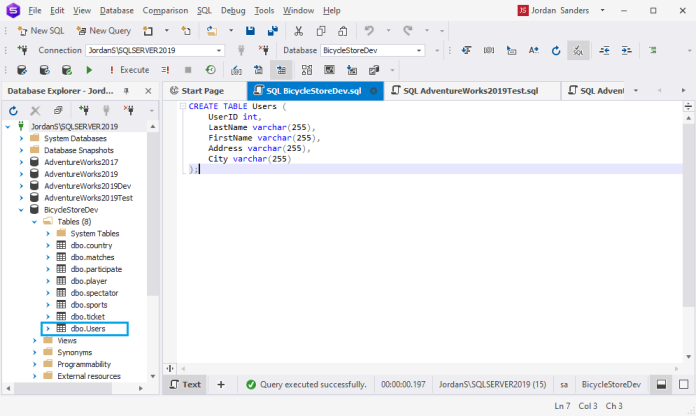The image size is (696, 416).
Task: Click the Save icon in toolbar
Action: (252, 30)
